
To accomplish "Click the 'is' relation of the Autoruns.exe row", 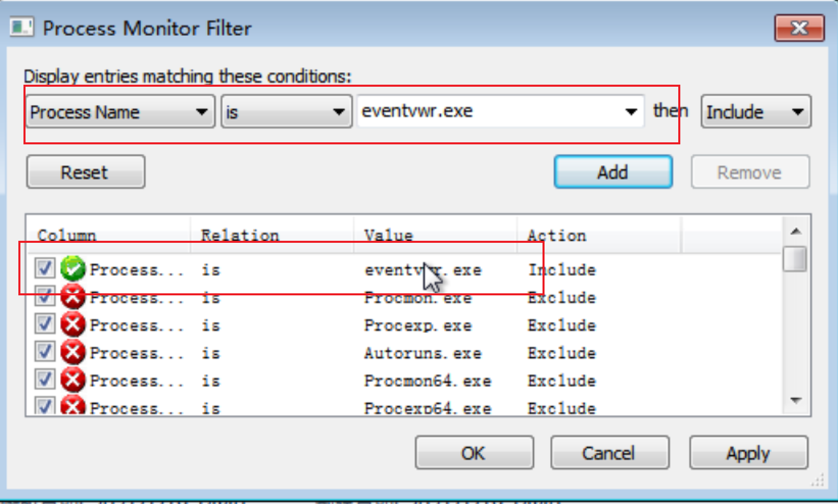I will [211, 352].
